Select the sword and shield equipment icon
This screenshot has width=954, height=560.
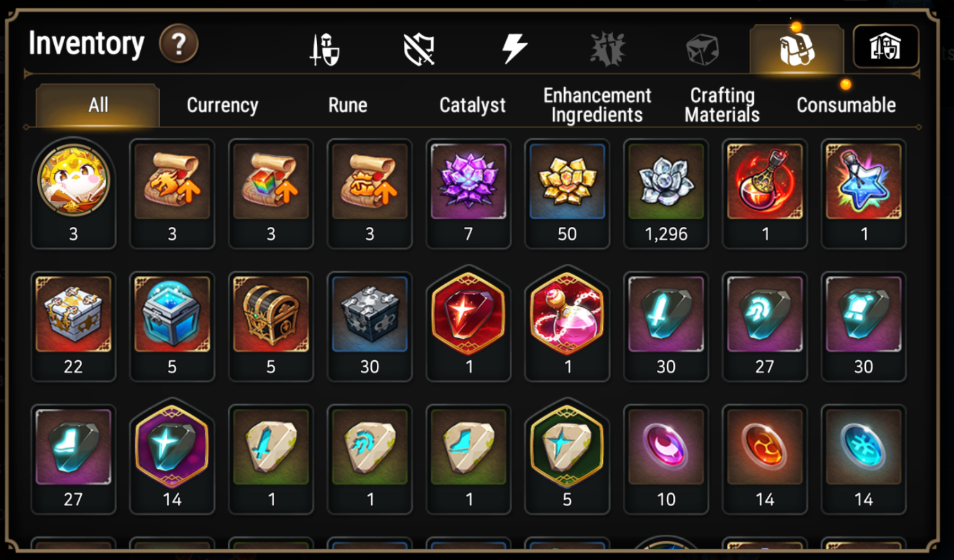(325, 50)
